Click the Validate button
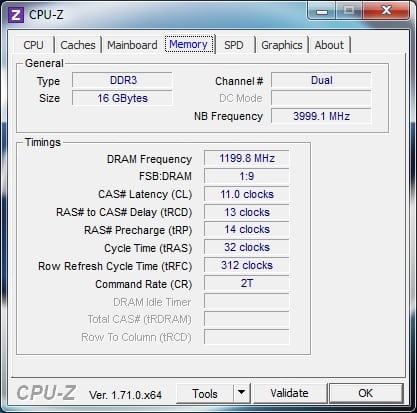Viewport: 417px width, 413px height. 289,393
